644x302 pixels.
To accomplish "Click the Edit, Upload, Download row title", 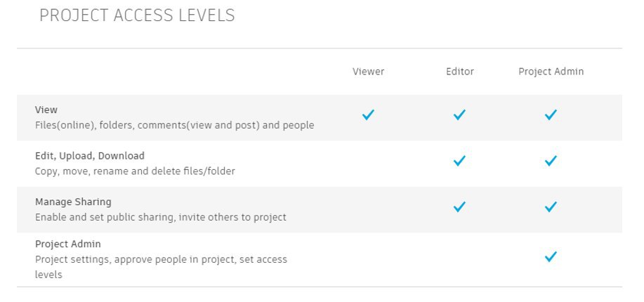I will [x=90, y=156].
